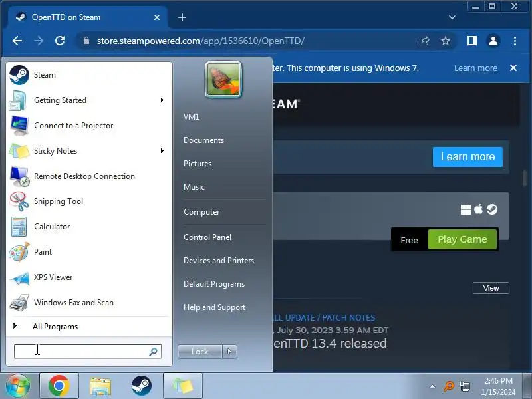Click Learn more link in Windows 7 banner

point(475,68)
